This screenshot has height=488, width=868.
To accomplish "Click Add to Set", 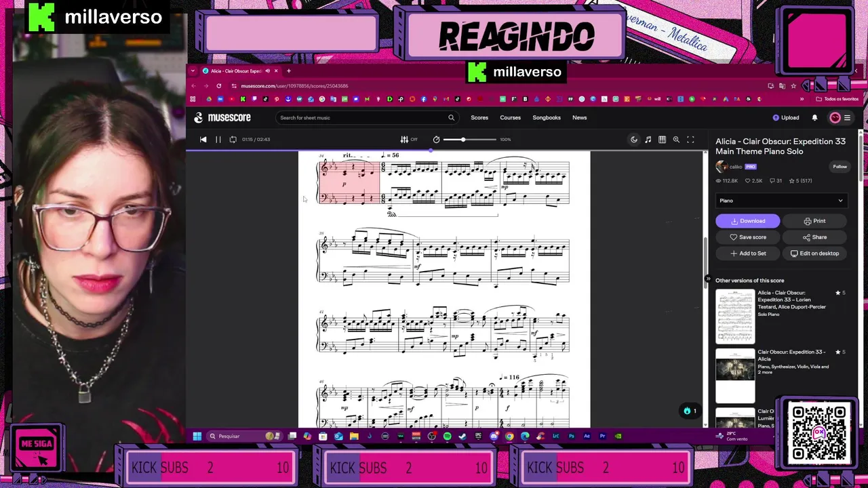I will pyautogui.click(x=748, y=253).
